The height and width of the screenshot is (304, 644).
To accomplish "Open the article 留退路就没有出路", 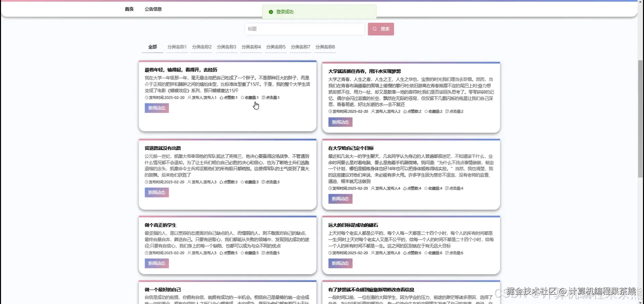I will coord(163,148).
